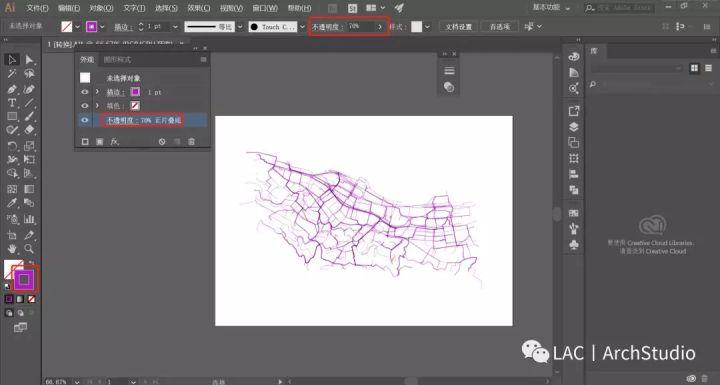The height and width of the screenshot is (385, 720).
Task: Select the Paintbrush tool
Action: click(x=29, y=116)
